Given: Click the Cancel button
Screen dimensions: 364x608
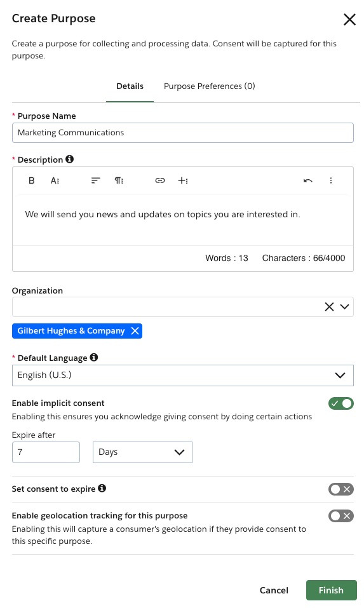Looking at the screenshot, I should click(274, 590).
